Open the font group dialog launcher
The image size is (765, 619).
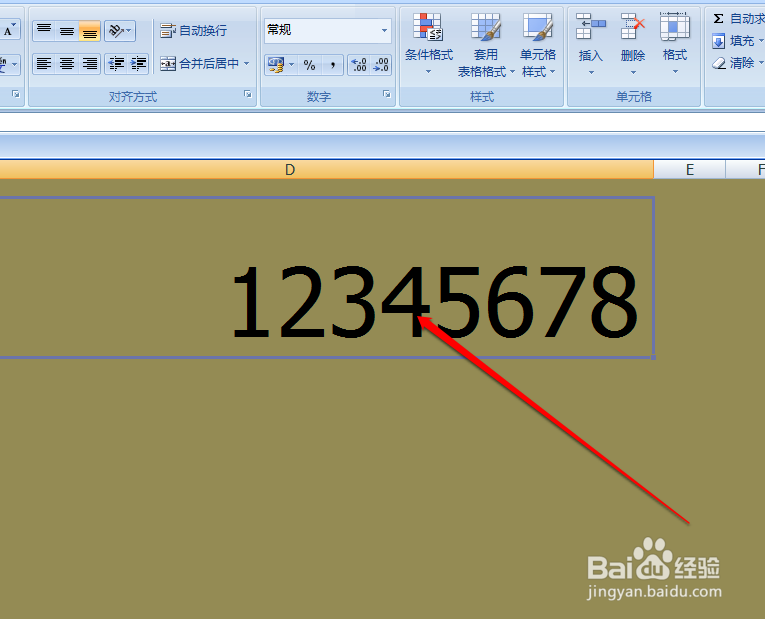(16, 94)
